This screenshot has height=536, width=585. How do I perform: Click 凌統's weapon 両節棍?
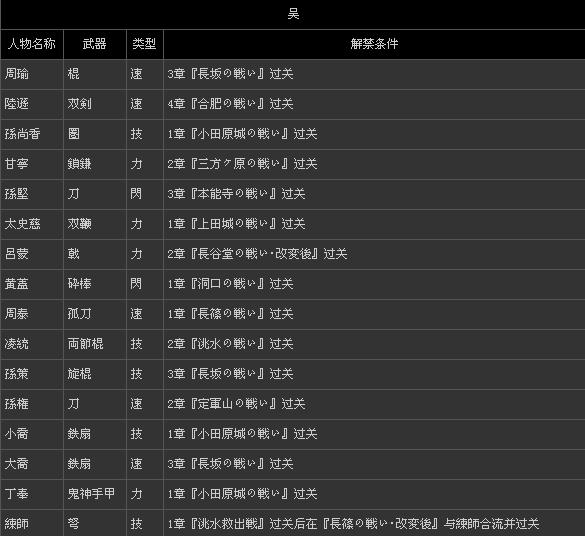point(85,344)
